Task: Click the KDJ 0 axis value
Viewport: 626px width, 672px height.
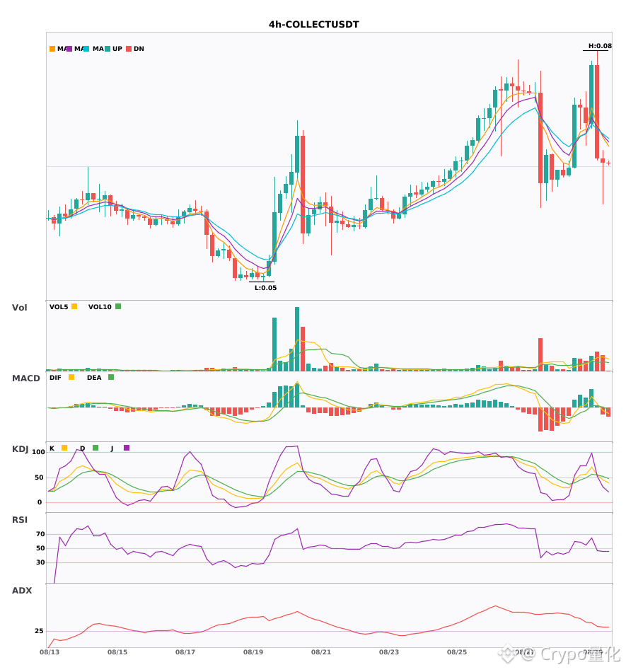Action: click(40, 502)
